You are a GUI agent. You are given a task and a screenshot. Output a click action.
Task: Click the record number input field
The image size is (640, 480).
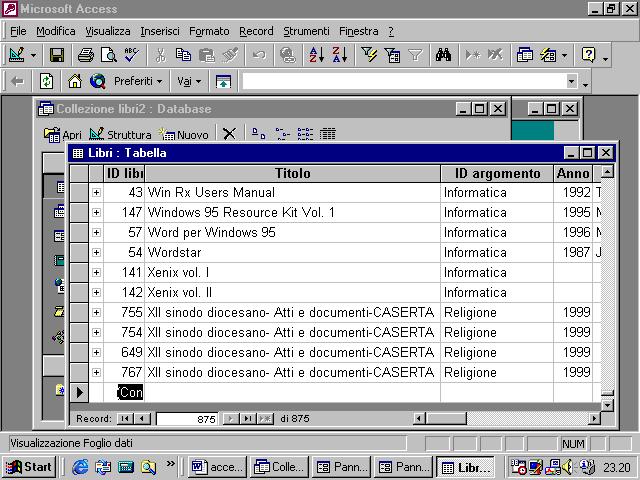(x=187, y=419)
